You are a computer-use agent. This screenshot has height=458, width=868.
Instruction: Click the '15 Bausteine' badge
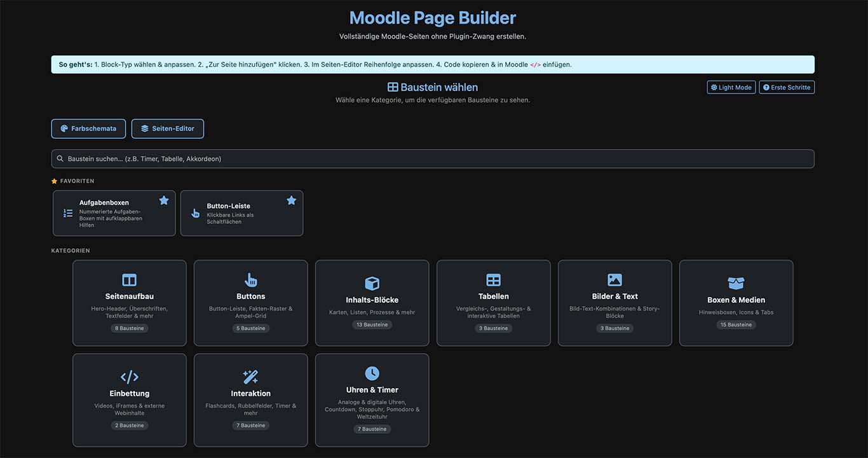pyautogui.click(x=736, y=324)
